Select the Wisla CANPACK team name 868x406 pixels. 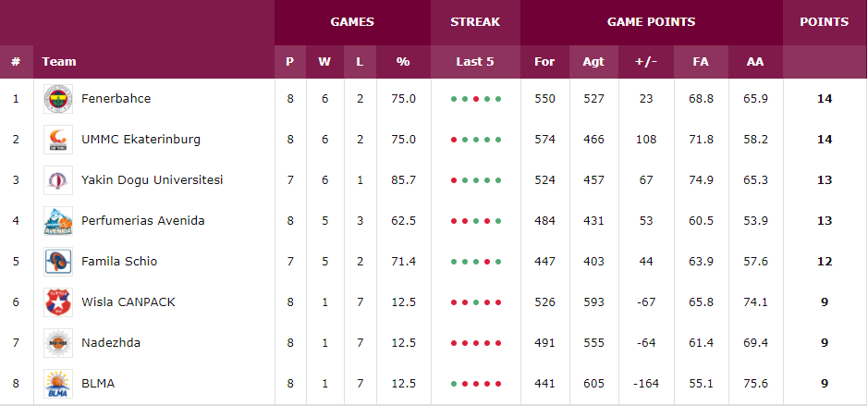pos(128,301)
